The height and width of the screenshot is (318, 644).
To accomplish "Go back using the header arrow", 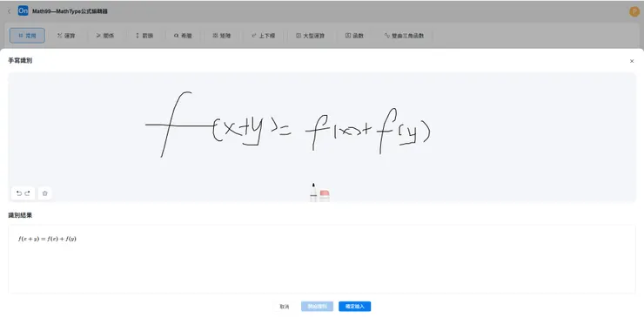I will click(10, 11).
